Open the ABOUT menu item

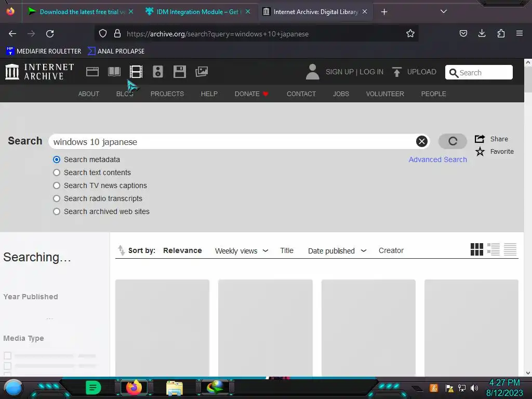coord(89,94)
